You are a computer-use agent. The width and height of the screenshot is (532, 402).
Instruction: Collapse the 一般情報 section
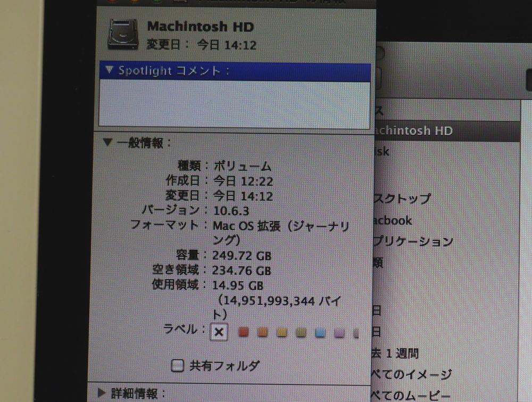click(x=107, y=142)
